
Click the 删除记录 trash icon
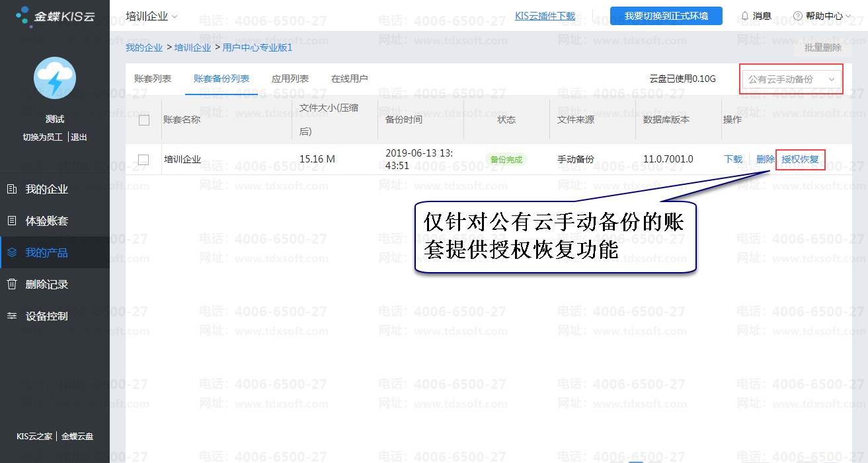tap(12, 285)
